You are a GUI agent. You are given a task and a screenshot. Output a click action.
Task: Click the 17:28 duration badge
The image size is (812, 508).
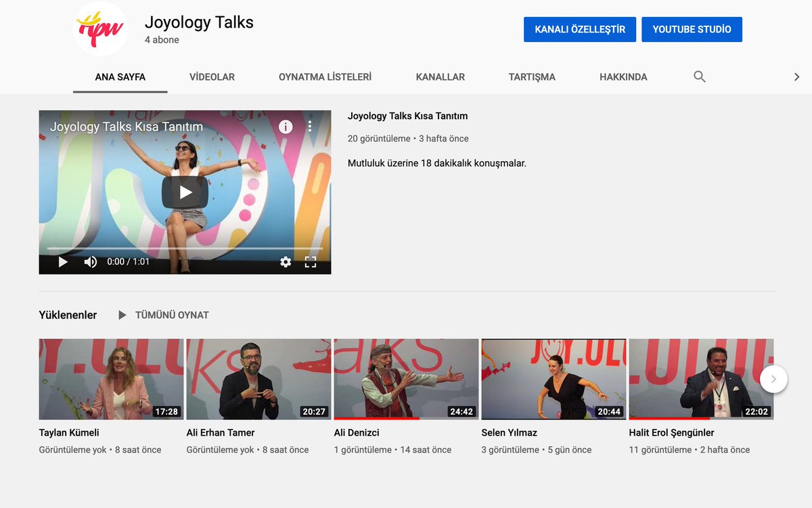[x=166, y=411]
